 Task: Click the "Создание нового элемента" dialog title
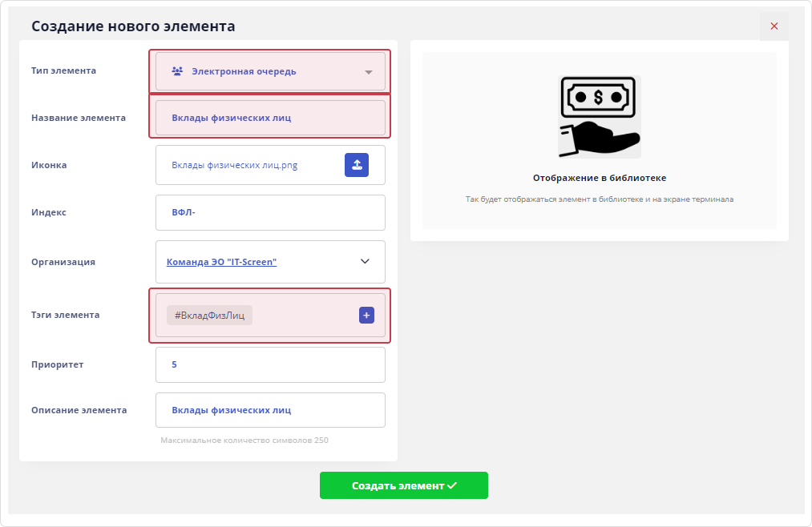(133, 26)
